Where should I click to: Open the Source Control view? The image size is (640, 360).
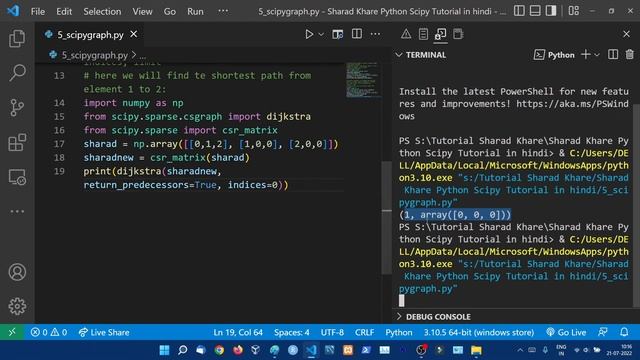pos(17,108)
